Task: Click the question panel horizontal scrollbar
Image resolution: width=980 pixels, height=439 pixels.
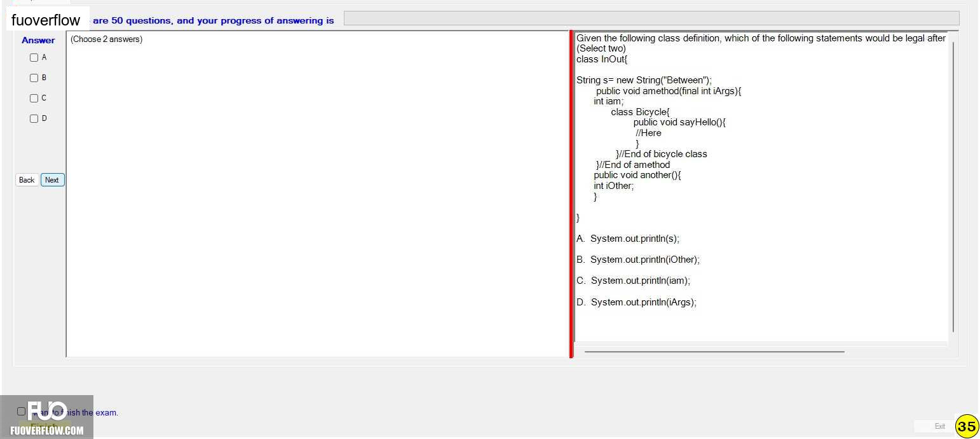Action: (714, 351)
